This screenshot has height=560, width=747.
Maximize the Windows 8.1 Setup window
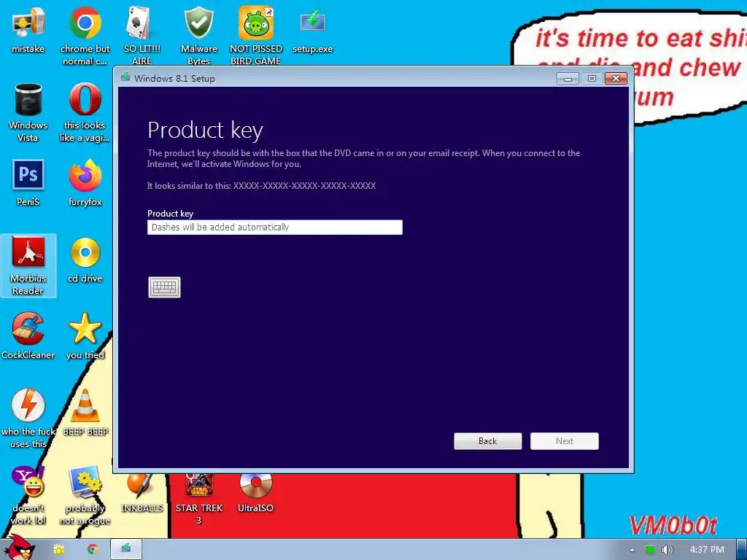point(592,79)
